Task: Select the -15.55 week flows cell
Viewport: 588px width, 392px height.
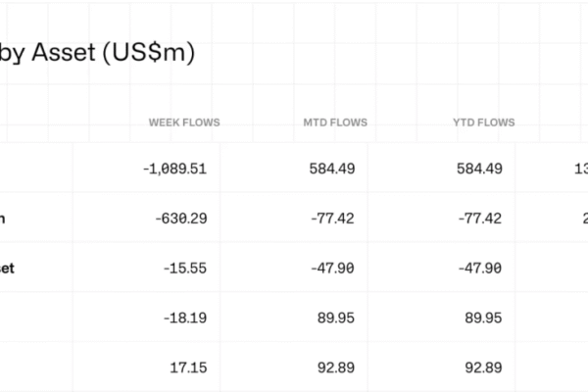Action: [x=186, y=268]
